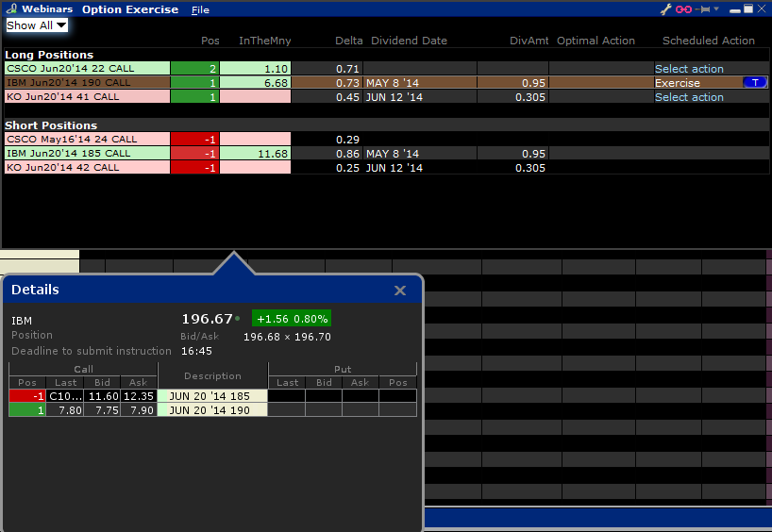The image size is (772, 532).
Task: Click the Scheduled Action column header
Action: (x=709, y=41)
